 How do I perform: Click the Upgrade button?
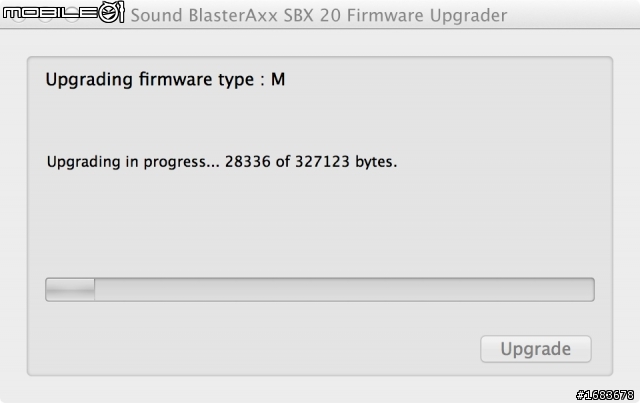tap(536, 349)
